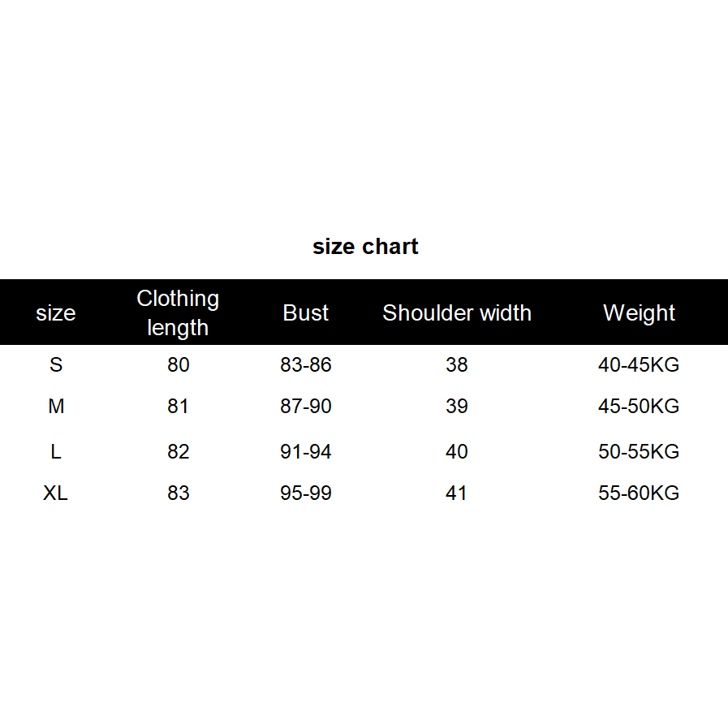Viewport: 728px width, 728px height.
Task: Click clothing length value 80
Action: 178,365
